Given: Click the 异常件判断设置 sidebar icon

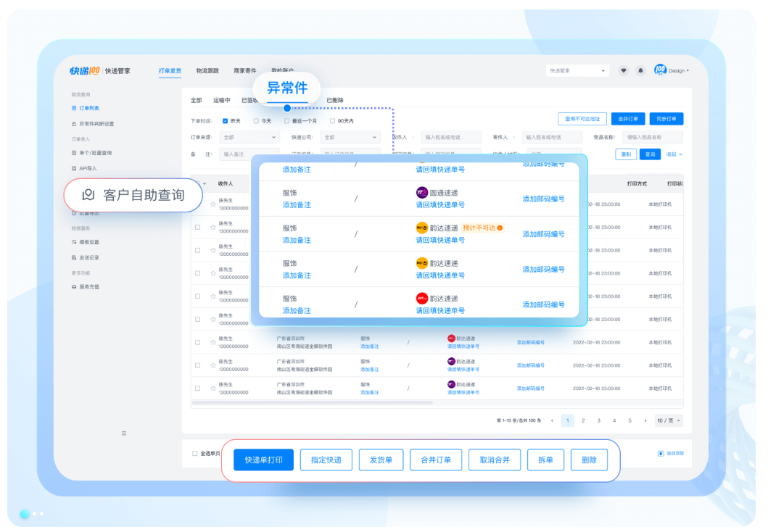Looking at the screenshot, I should (x=74, y=124).
